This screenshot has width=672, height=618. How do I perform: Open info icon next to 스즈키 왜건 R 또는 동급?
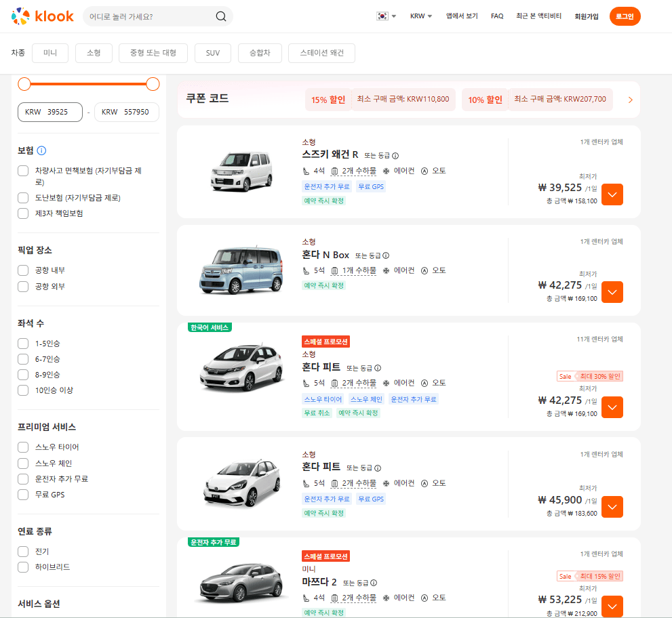(395, 155)
